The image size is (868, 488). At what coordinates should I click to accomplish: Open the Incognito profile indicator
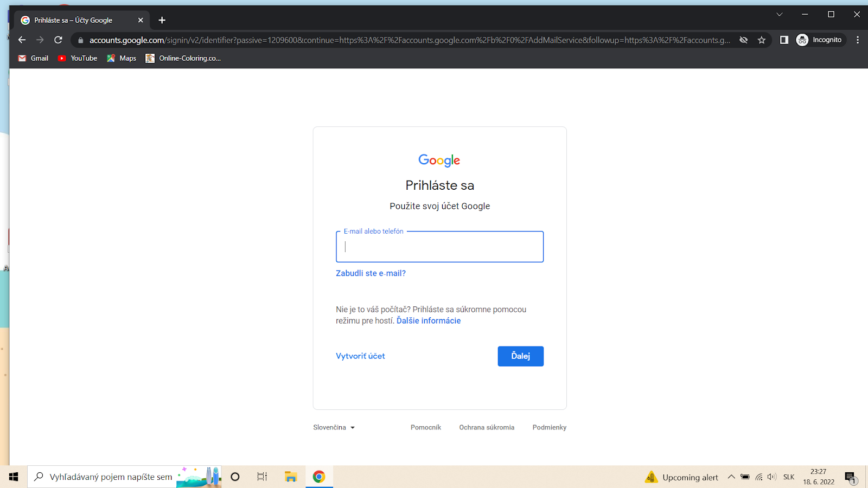pos(820,40)
